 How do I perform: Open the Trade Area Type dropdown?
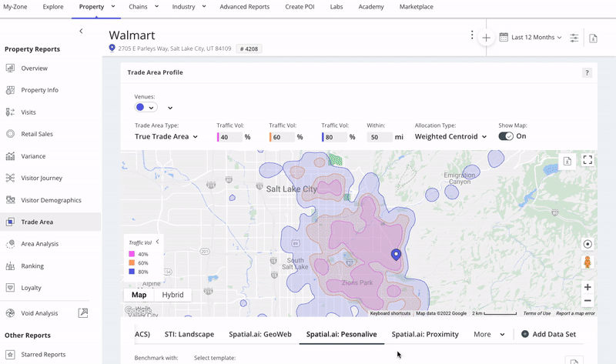point(166,137)
